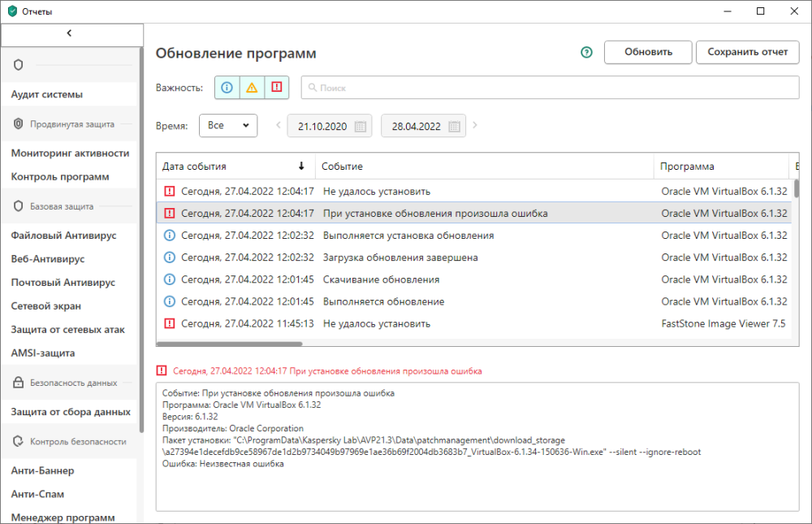Viewport: 812px width, 524px height.
Task: Open calendar for start date 21.10.2020
Action: click(x=361, y=126)
